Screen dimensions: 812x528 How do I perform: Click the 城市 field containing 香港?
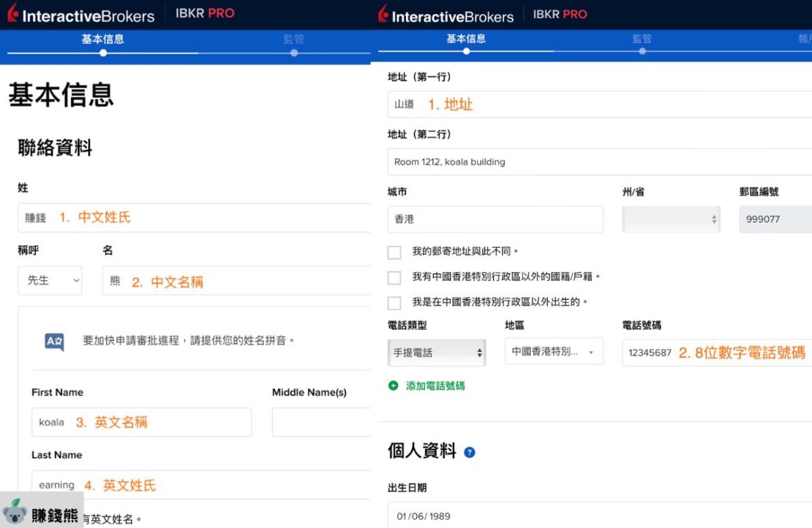pos(495,219)
